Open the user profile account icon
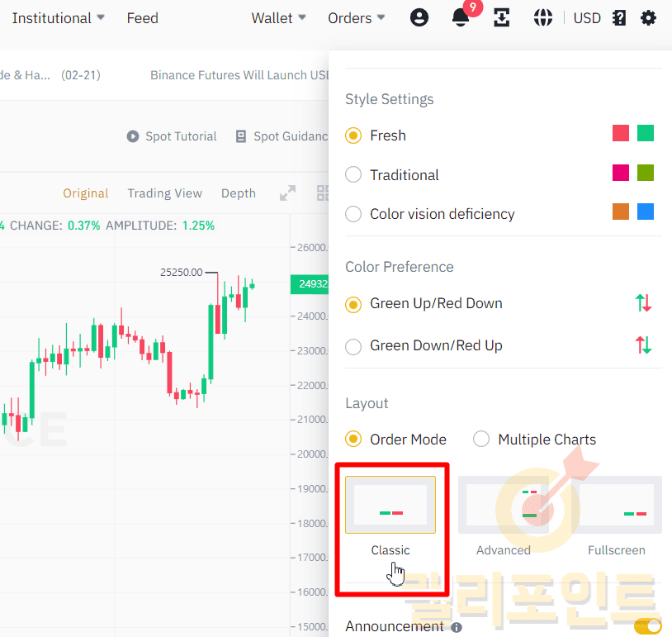This screenshot has width=672, height=637. [x=419, y=17]
